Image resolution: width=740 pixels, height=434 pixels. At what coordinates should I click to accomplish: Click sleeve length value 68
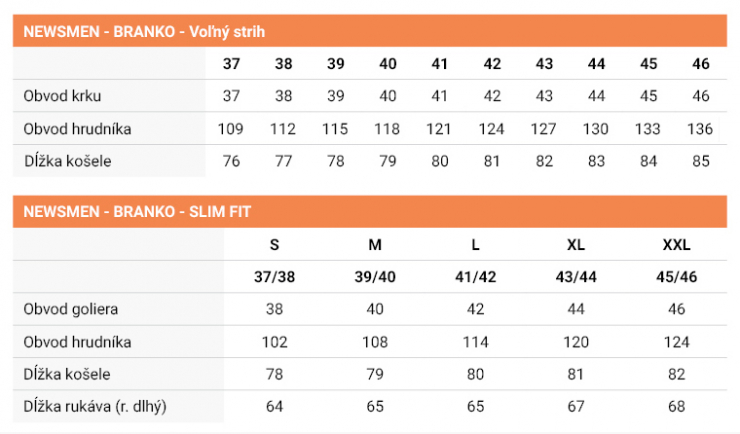point(676,406)
